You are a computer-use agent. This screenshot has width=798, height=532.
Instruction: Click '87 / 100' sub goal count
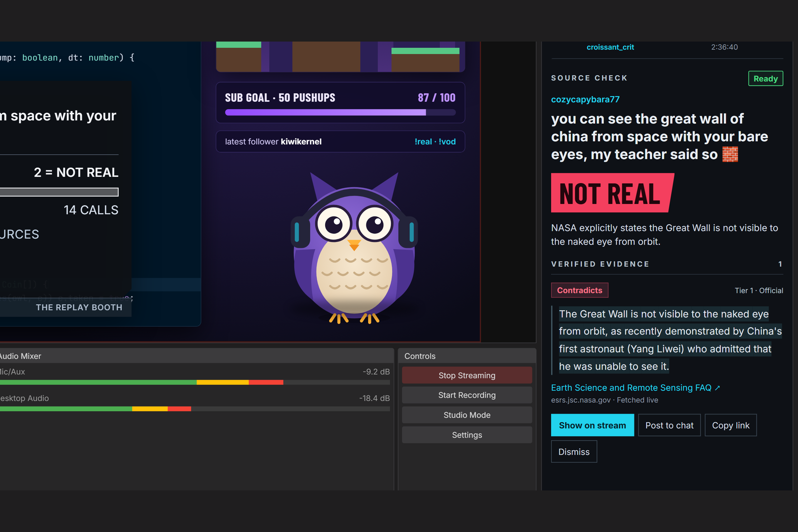click(437, 98)
